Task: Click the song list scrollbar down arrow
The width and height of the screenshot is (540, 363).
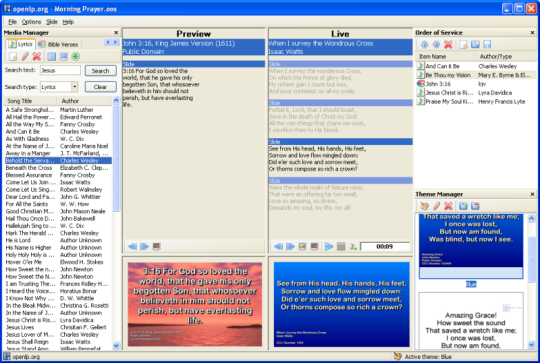Action: point(116,345)
